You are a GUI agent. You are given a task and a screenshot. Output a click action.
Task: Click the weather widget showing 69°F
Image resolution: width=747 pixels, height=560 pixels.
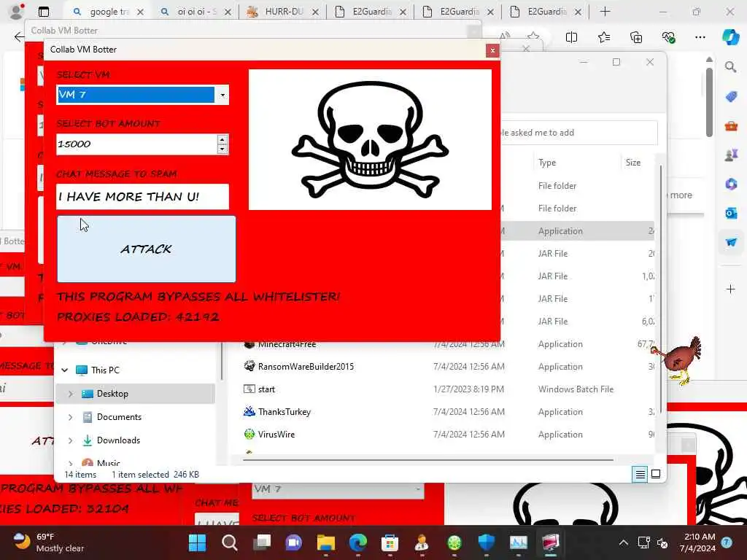tap(47, 542)
